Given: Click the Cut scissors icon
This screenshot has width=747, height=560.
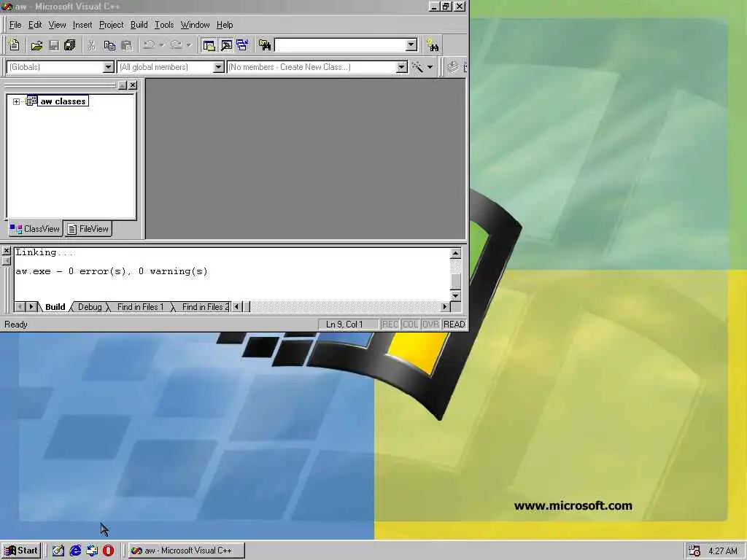Looking at the screenshot, I should click(91, 45).
